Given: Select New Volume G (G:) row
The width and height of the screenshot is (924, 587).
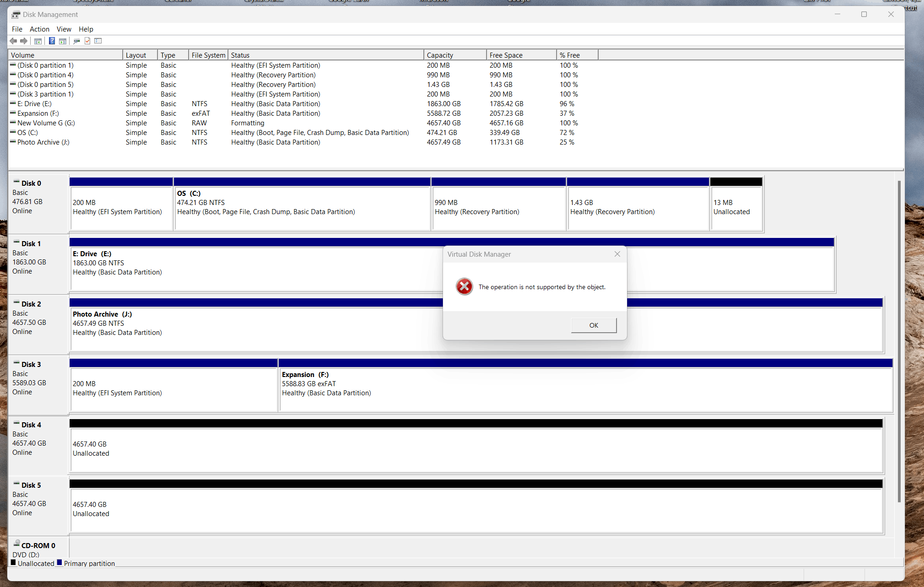Looking at the screenshot, I should click(46, 123).
